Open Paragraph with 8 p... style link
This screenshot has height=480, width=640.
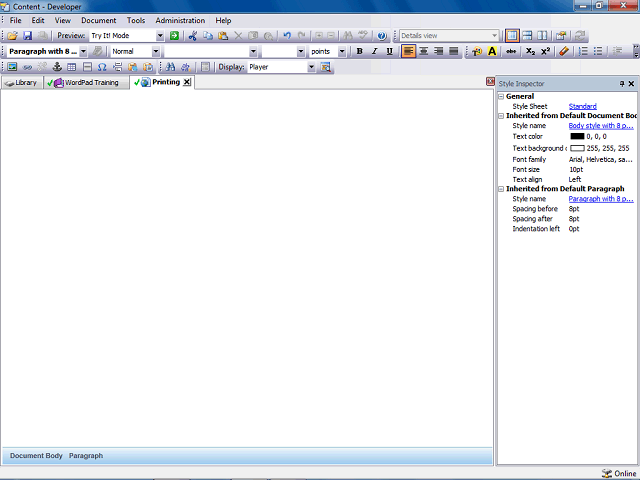coord(601,199)
